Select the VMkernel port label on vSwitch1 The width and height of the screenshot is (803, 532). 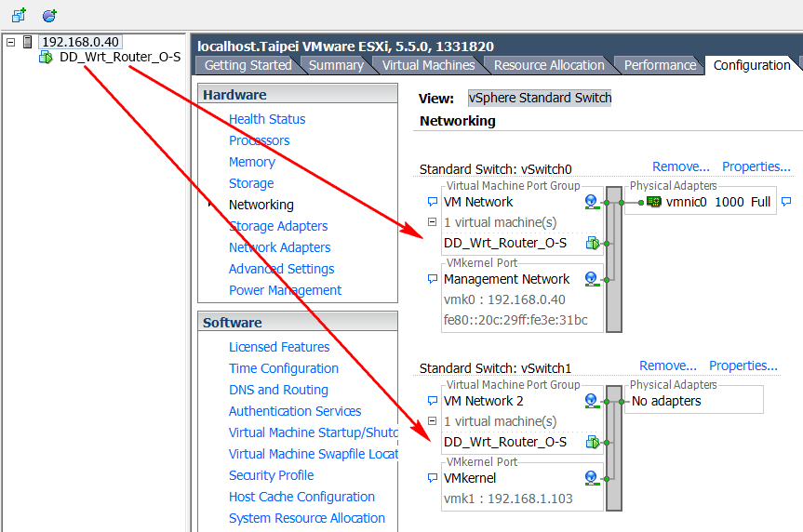click(470, 478)
